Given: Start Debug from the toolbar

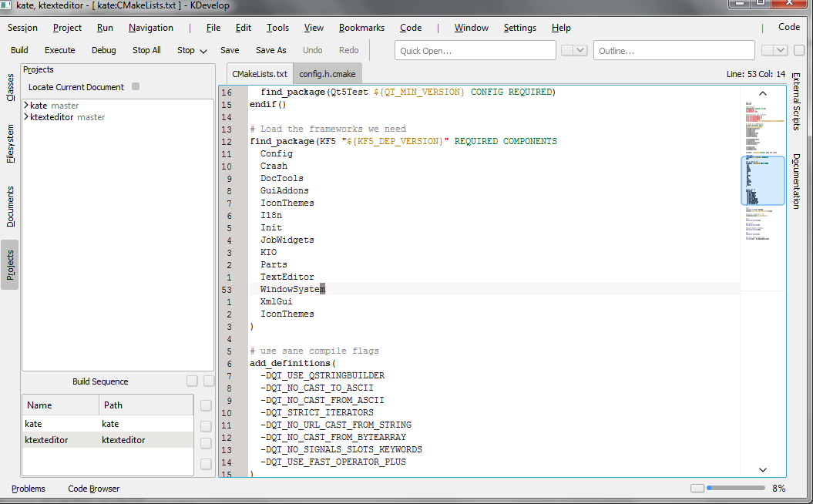Looking at the screenshot, I should tap(104, 50).
